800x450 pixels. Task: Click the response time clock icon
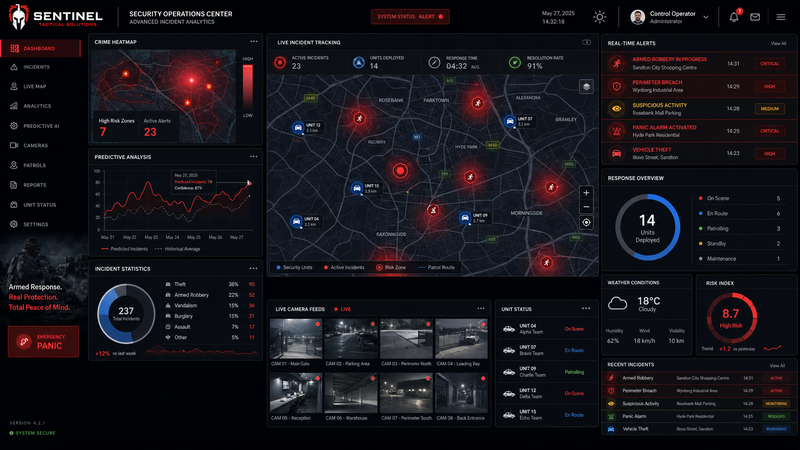[x=434, y=62]
